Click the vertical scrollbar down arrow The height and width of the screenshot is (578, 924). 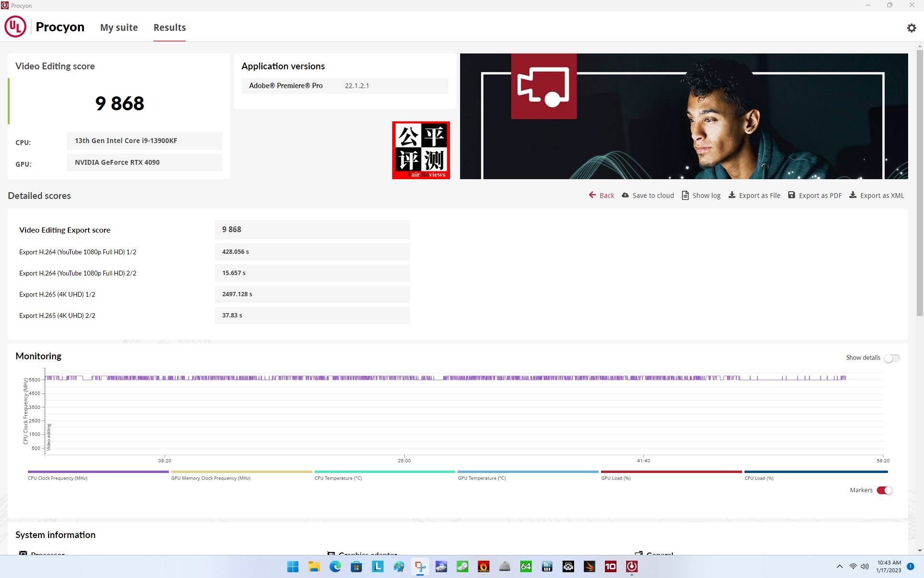click(920, 550)
